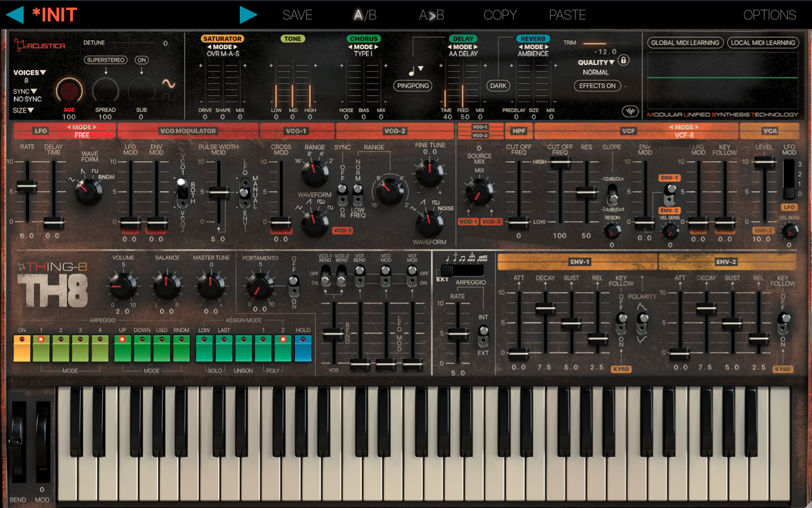Image resolution: width=812 pixels, height=508 pixels.
Task: Switch to previous CHORUS mode with left arrow
Action: pyautogui.click(x=350, y=47)
